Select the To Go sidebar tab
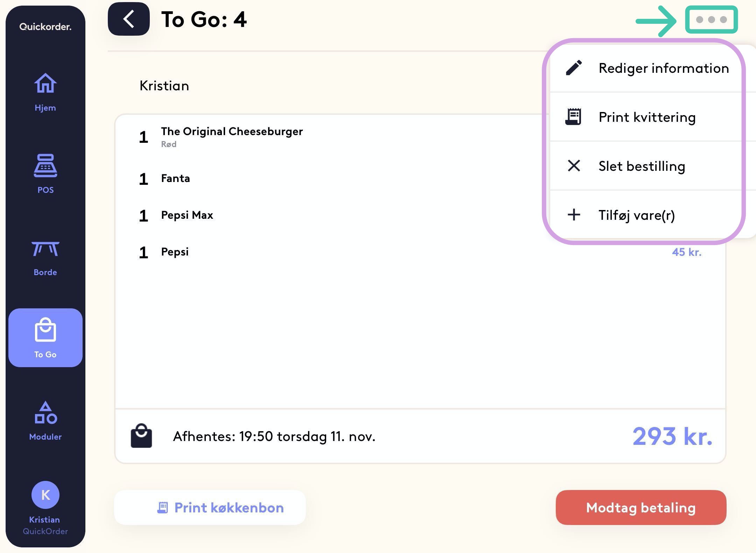 point(45,337)
